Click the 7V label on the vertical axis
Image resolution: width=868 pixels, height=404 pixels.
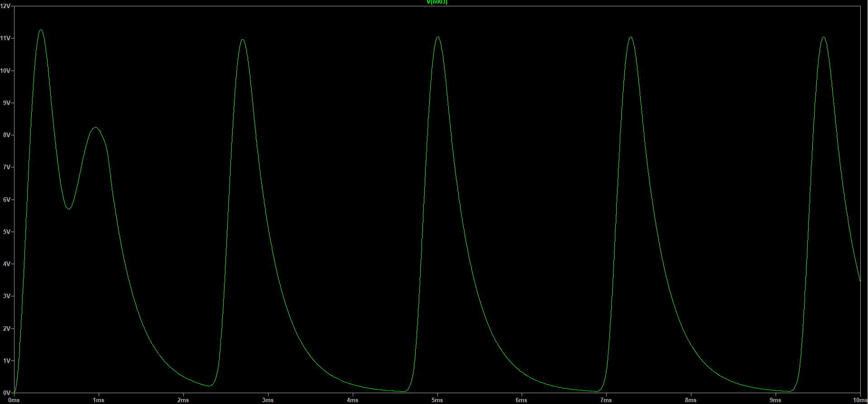point(6,167)
